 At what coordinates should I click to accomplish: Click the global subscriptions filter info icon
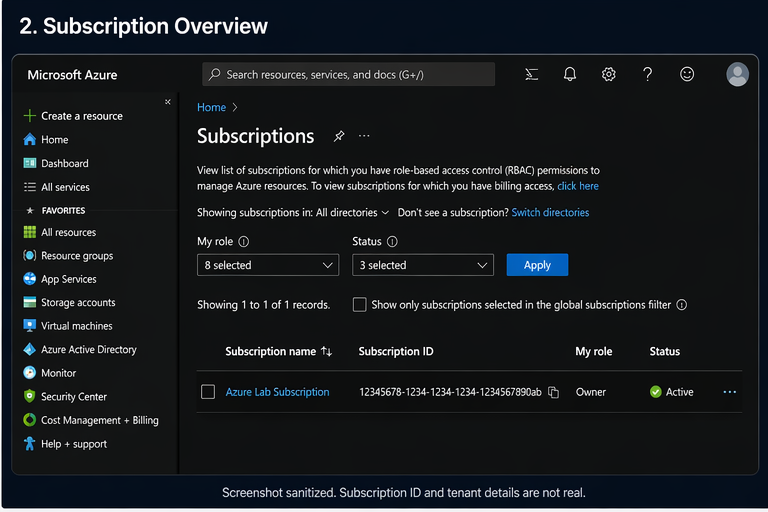tap(681, 305)
